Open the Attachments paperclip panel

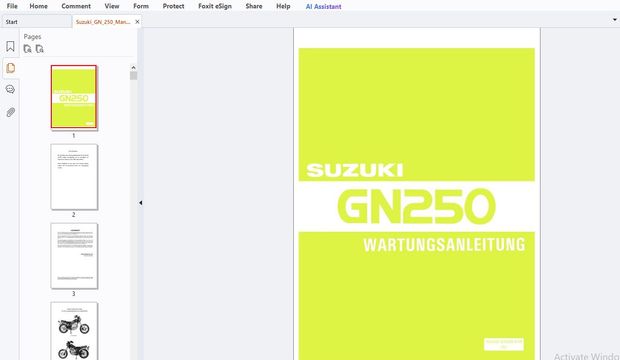point(10,112)
